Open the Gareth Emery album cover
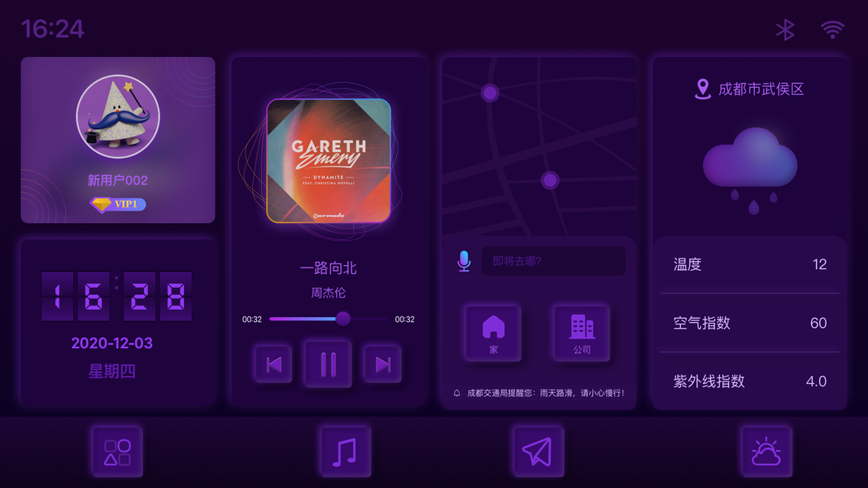 [329, 161]
